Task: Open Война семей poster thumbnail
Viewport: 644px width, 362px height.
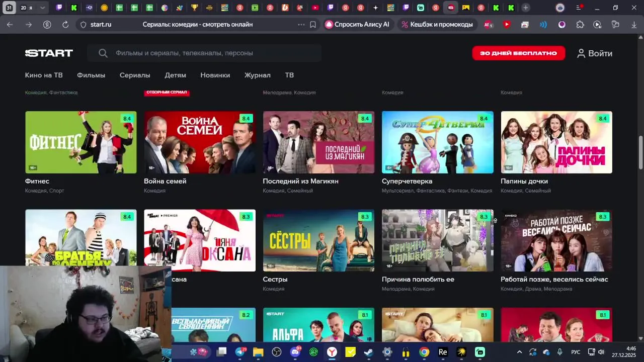Action: (x=200, y=142)
